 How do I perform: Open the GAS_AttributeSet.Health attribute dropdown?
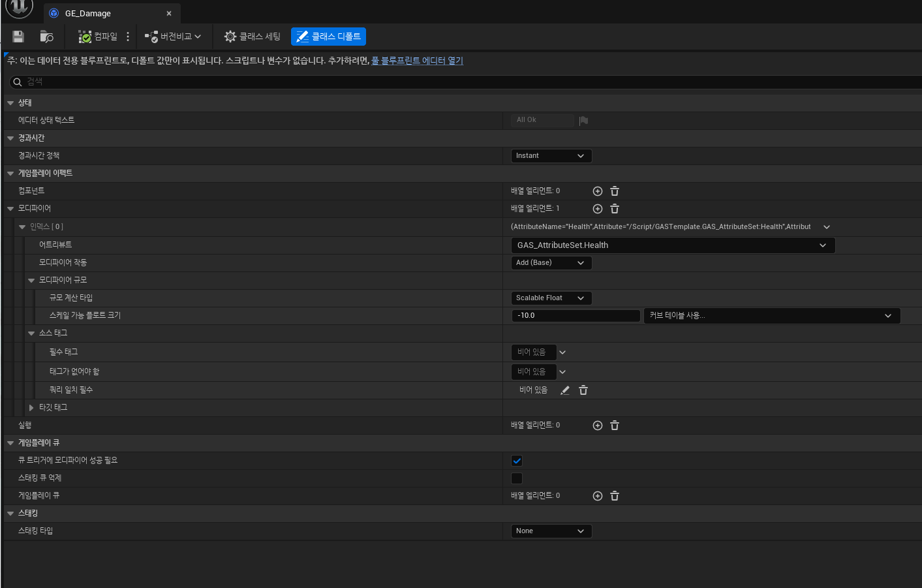click(673, 245)
